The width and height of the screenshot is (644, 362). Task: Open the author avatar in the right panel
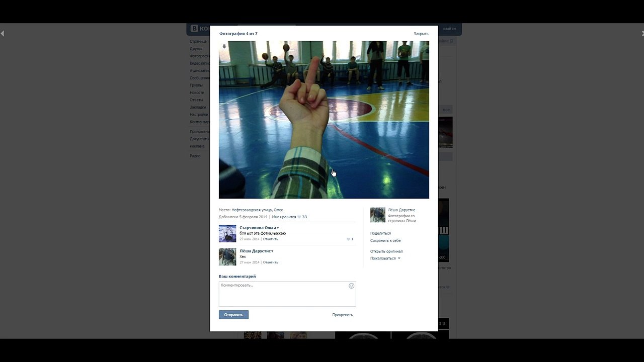pos(378,215)
